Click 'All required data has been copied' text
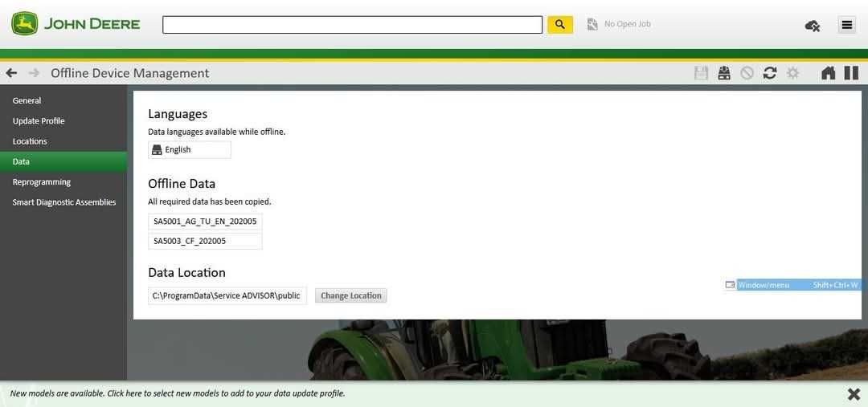 coord(210,201)
